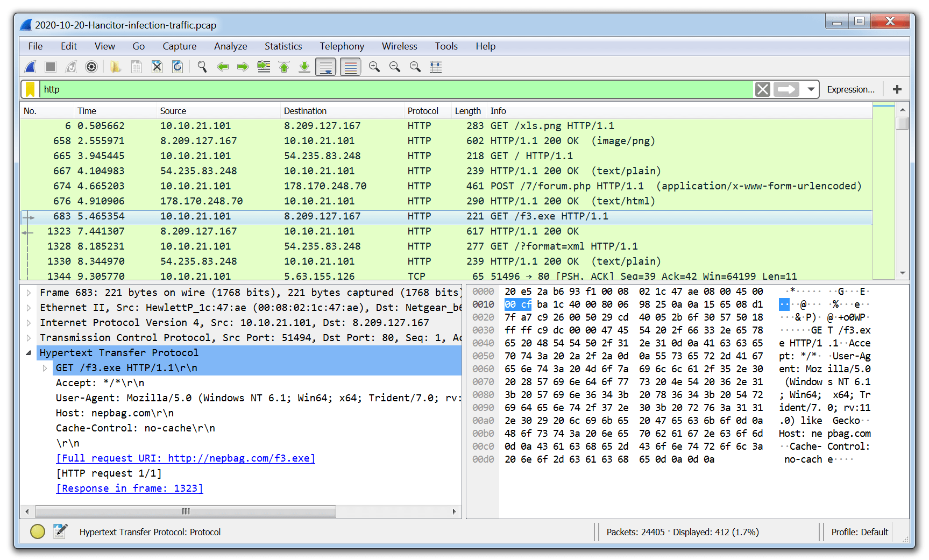The image size is (929, 560).
Task: Zoom in on the packet list
Action: click(374, 66)
